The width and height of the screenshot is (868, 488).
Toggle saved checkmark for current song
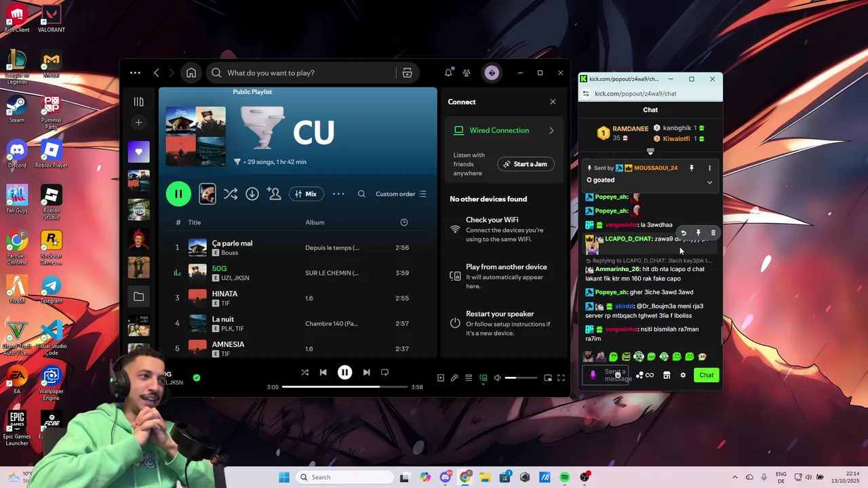point(197,378)
